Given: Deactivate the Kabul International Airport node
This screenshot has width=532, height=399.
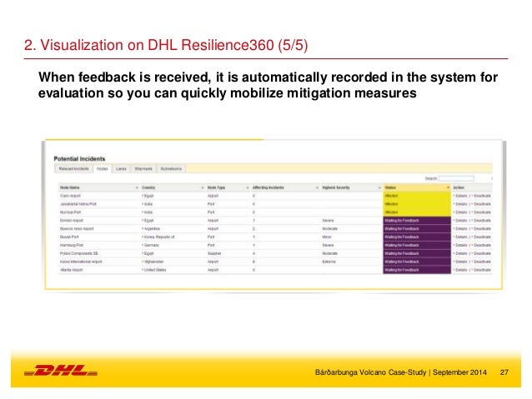Looking at the screenshot, I should (481, 262).
